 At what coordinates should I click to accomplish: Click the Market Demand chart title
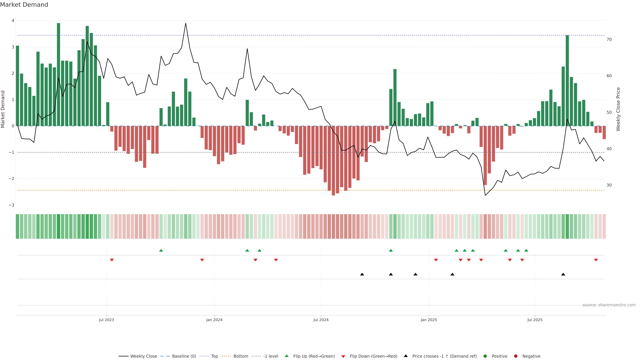coord(24,5)
